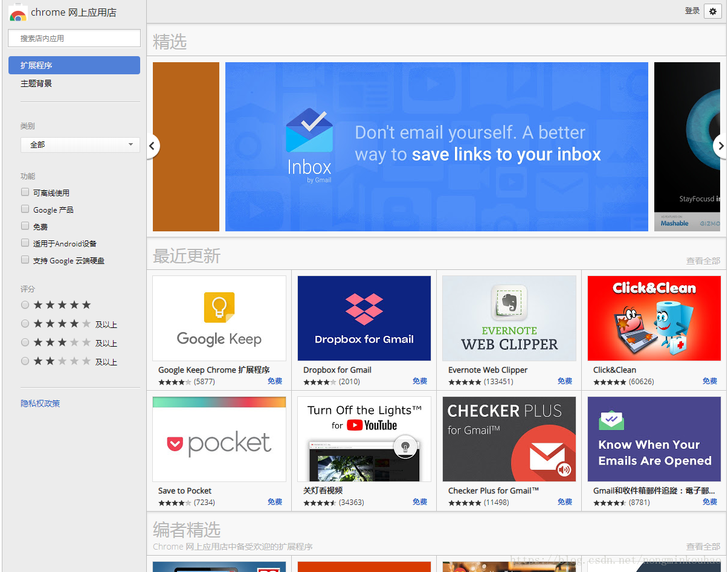This screenshot has height=572, width=728.
Task: Select two stars and up rating
Action: (x=25, y=361)
